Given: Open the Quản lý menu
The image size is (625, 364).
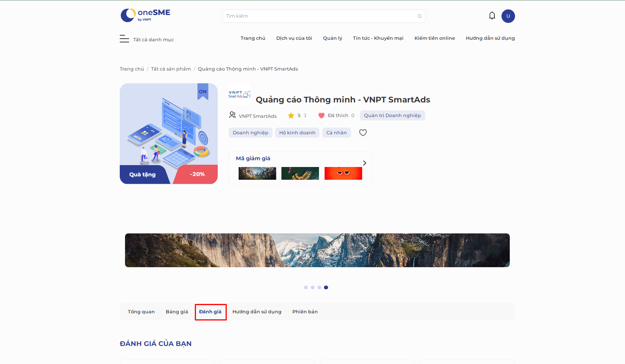Looking at the screenshot, I should (x=333, y=38).
